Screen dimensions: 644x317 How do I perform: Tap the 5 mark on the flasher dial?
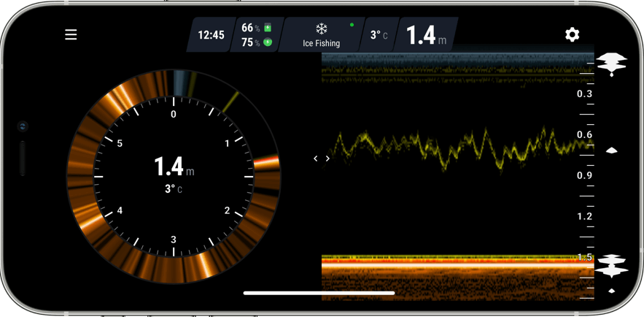pos(120,143)
